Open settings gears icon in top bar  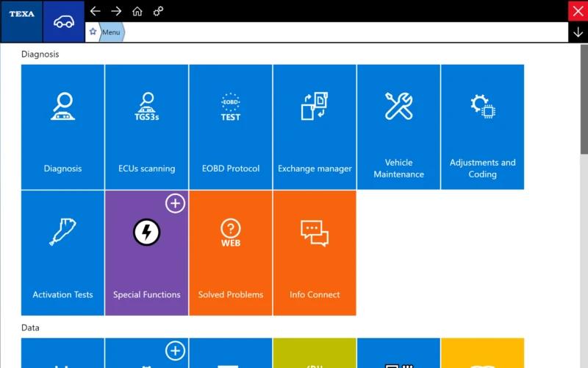158,11
